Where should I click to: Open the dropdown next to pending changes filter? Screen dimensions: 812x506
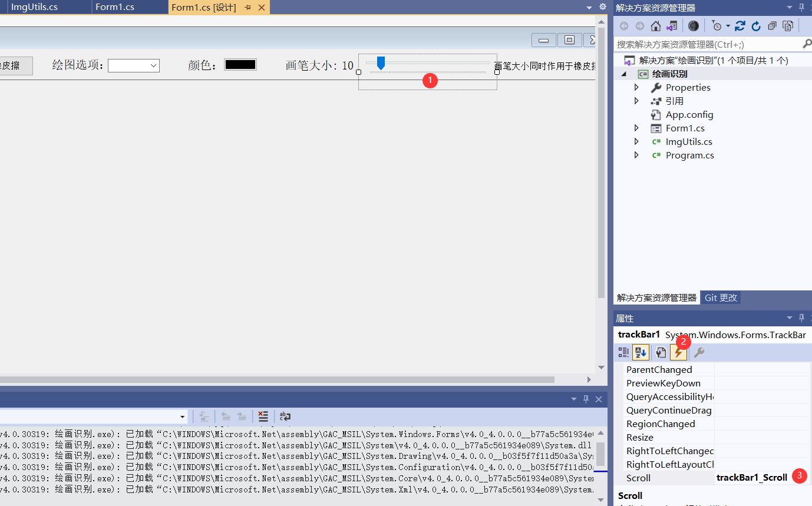tap(728, 26)
